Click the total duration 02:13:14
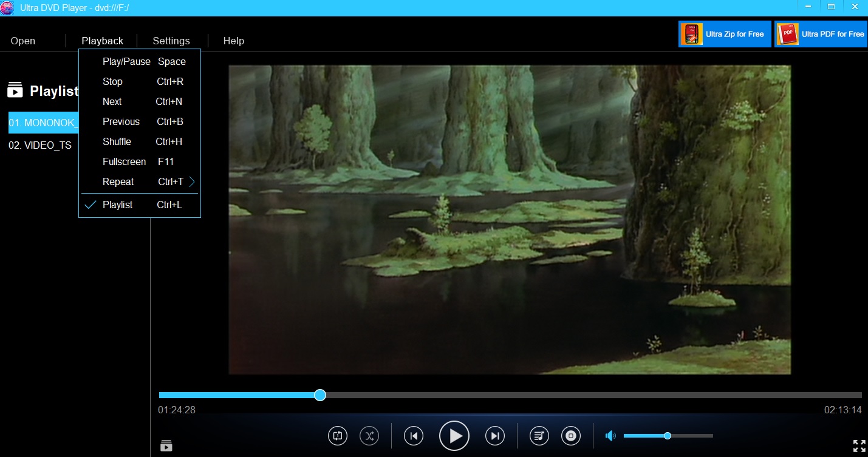 [842, 410]
